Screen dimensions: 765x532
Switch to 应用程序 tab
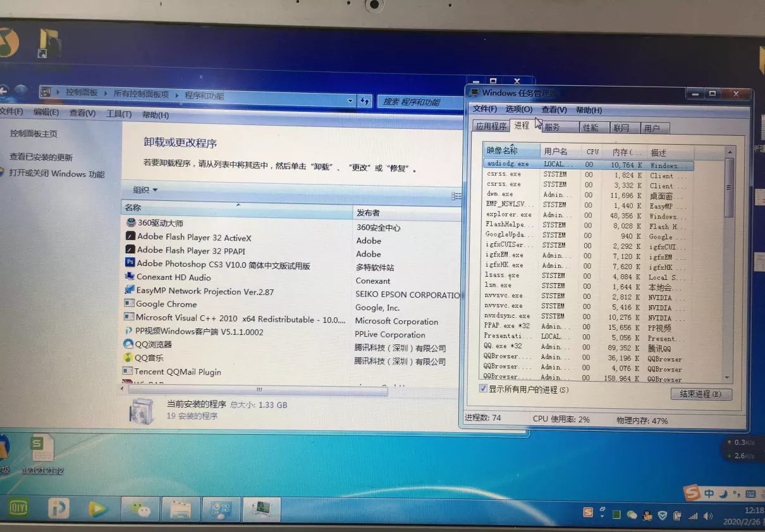coord(491,126)
